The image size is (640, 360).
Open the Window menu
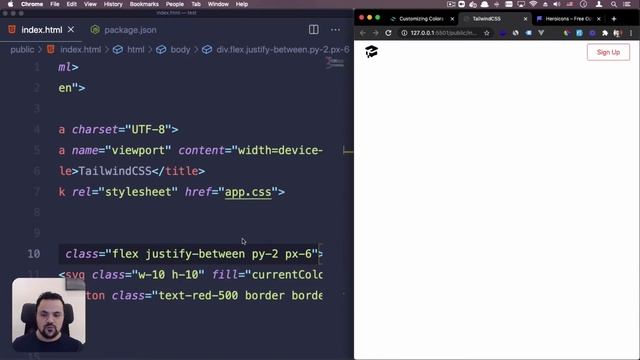click(x=218, y=4)
